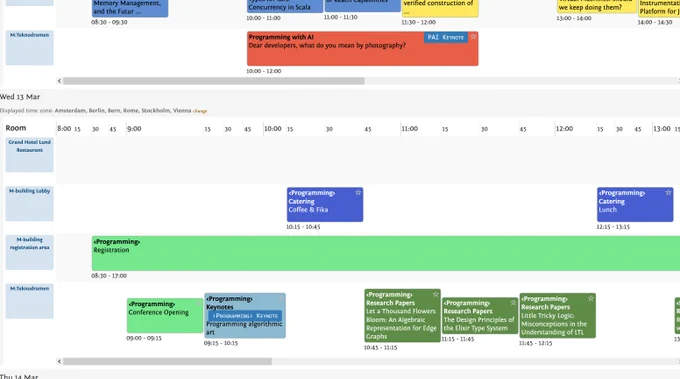Open the Lunch catering event

pyautogui.click(x=635, y=205)
